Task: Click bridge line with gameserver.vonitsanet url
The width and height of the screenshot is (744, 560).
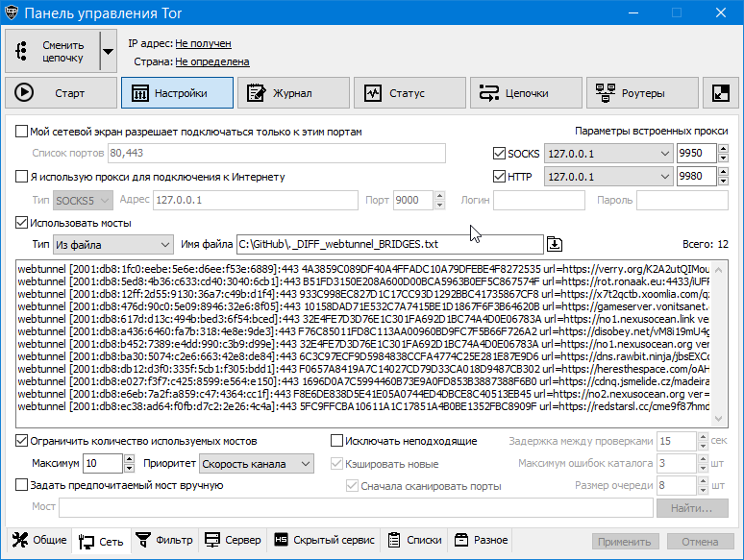Action: click(x=363, y=306)
